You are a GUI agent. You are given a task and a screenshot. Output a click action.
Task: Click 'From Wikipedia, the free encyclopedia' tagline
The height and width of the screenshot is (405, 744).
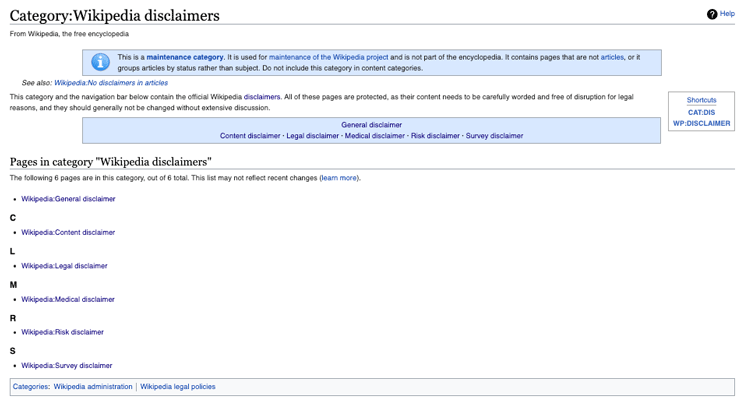[x=69, y=34]
